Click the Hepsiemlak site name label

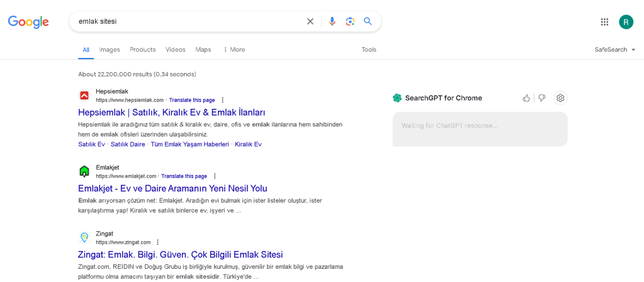pyautogui.click(x=112, y=91)
